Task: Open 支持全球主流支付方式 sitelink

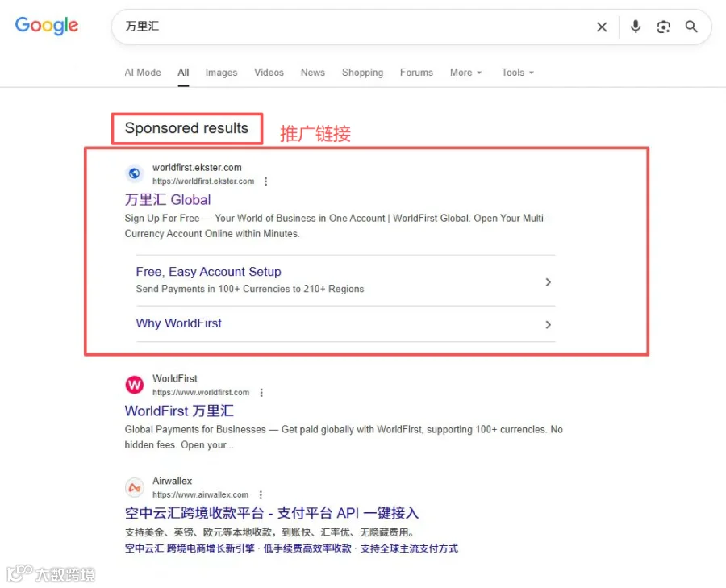Action: (409, 548)
